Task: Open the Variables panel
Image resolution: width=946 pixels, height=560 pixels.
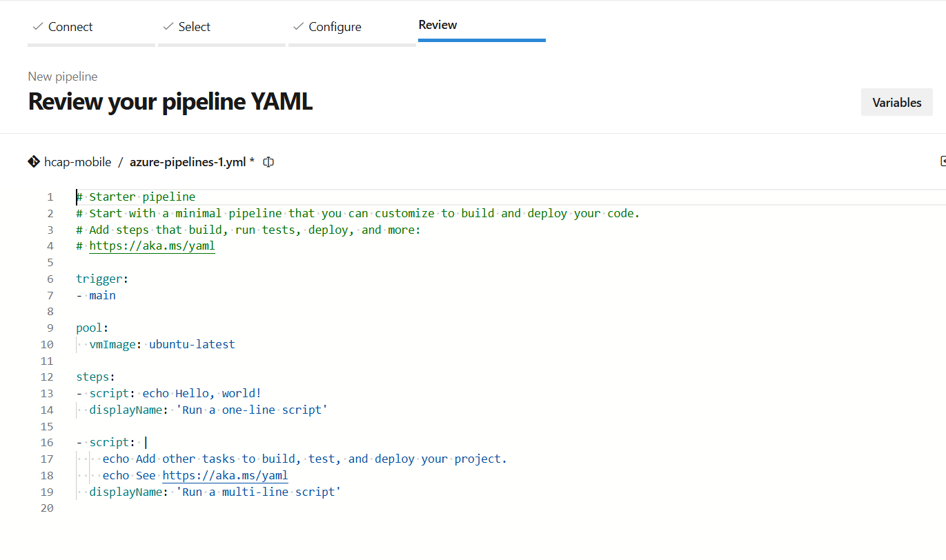Action: point(896,103)
